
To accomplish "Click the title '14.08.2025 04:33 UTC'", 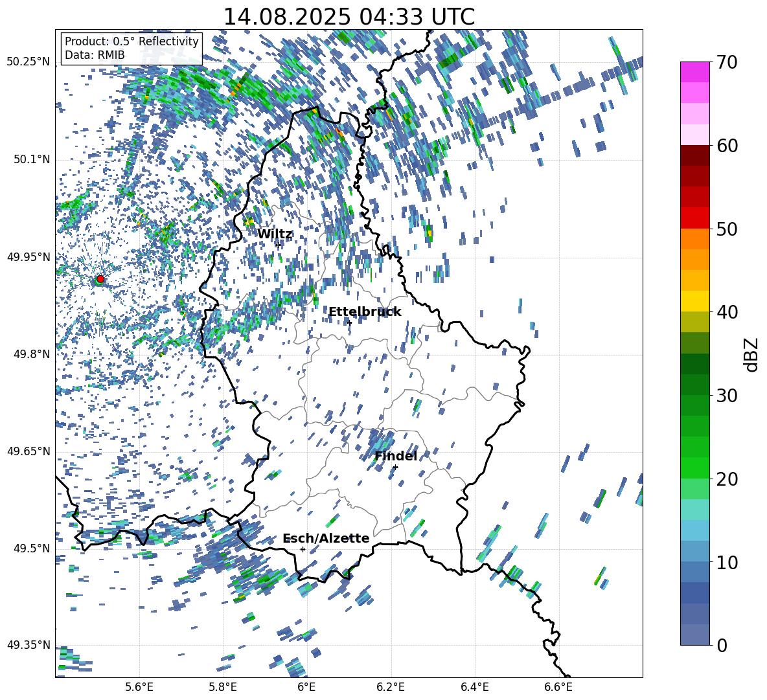I will coord(349,17).
